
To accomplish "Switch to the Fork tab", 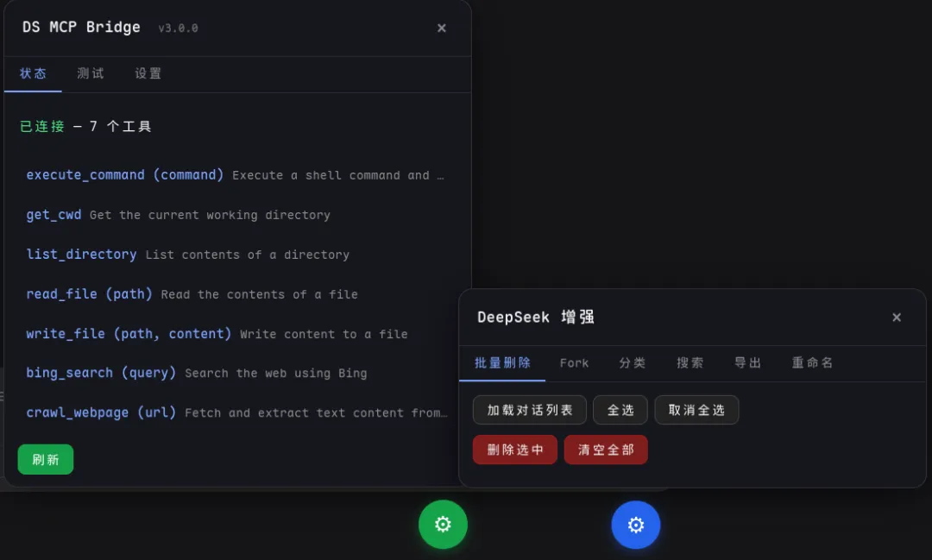I will pyautogui.click(x=574, y=362).
